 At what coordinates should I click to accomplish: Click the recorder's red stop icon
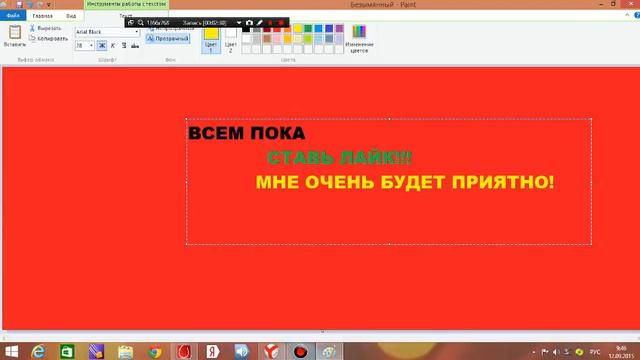(281, 23)
